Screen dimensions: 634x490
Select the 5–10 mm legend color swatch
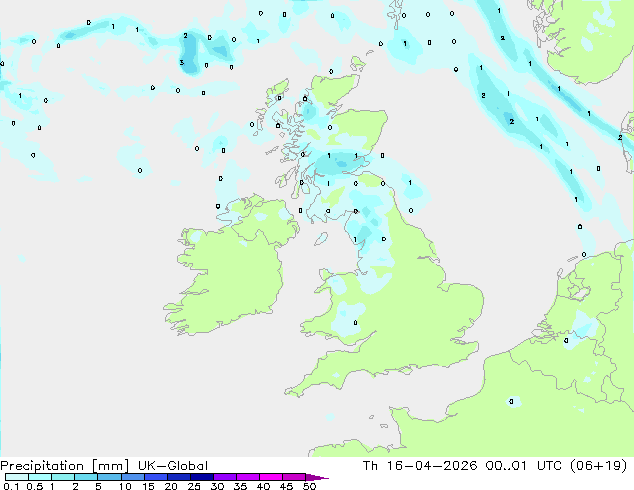tap(109, 477)
